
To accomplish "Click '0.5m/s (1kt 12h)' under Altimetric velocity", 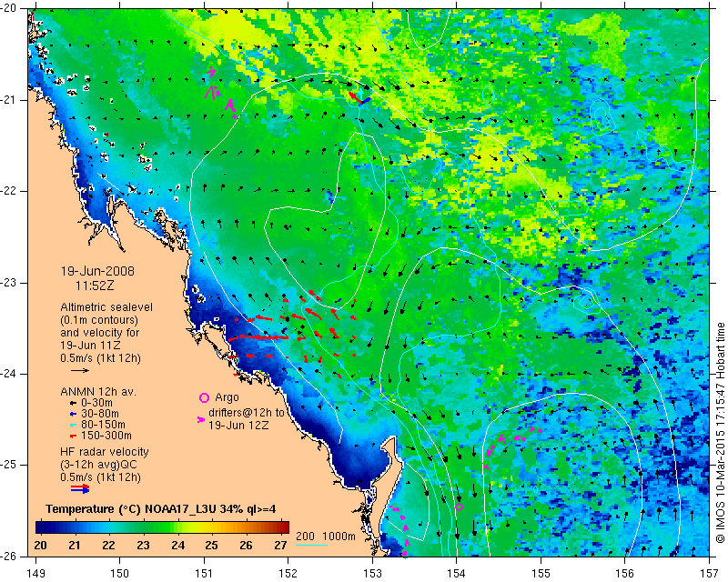I will 100,357.
